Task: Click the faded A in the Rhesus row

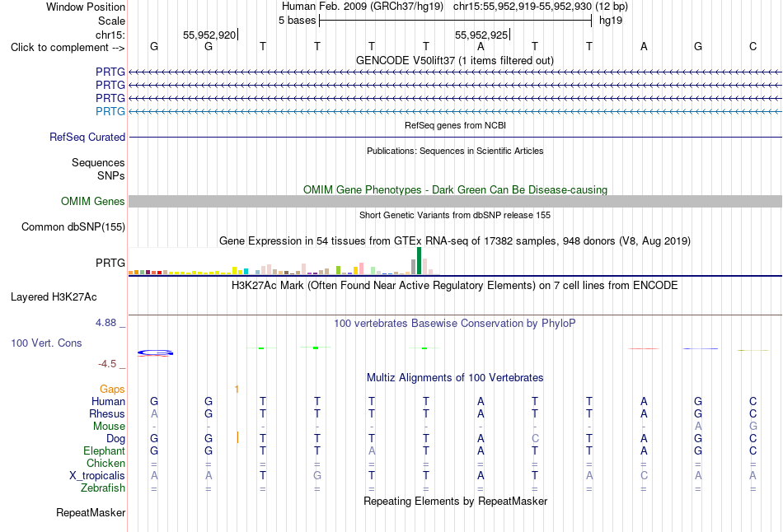Action: pyautogui.click(x=154, y=413)
